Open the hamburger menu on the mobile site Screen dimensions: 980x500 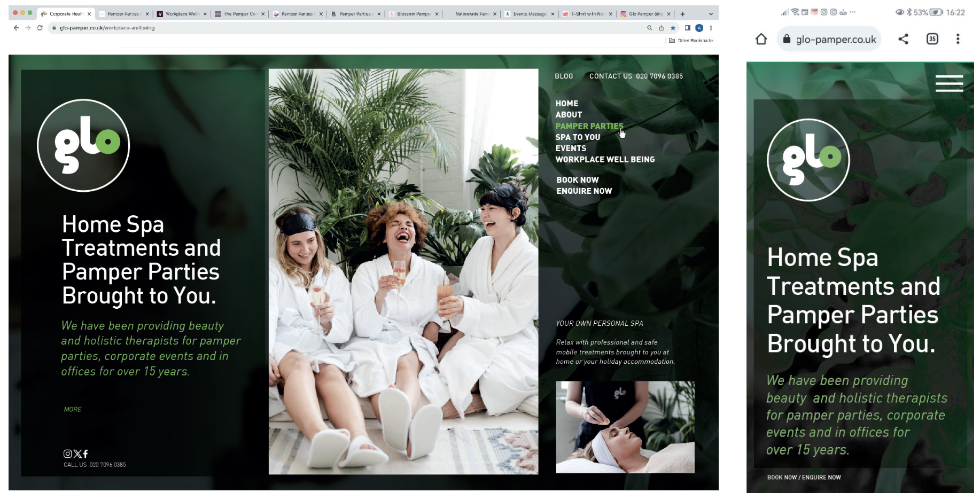(949, 83)
